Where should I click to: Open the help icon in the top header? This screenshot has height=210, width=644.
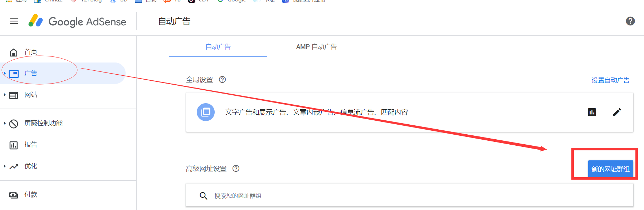coord(630,21)
